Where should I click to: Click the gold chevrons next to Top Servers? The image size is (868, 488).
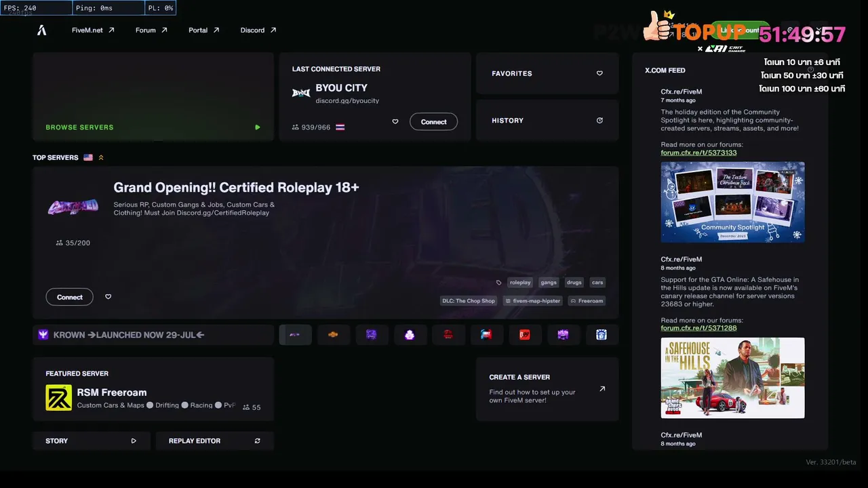point(101,157)
